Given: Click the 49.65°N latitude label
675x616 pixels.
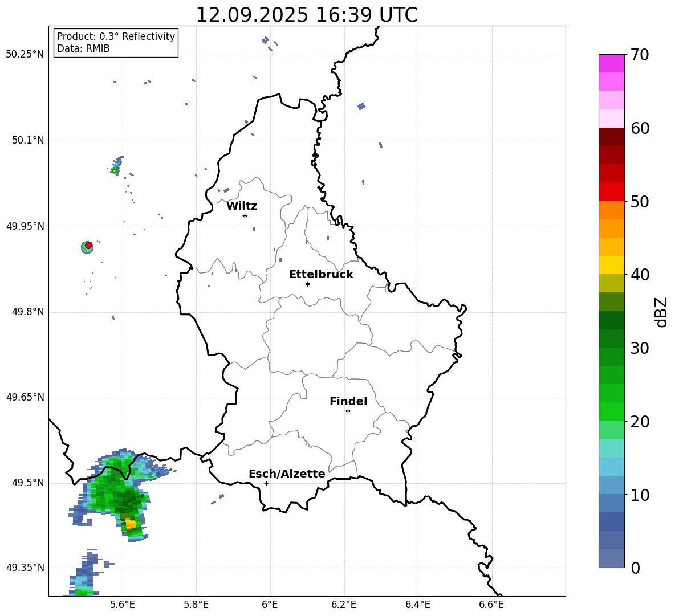Looking at the screenshot, I should coord(25,397).
